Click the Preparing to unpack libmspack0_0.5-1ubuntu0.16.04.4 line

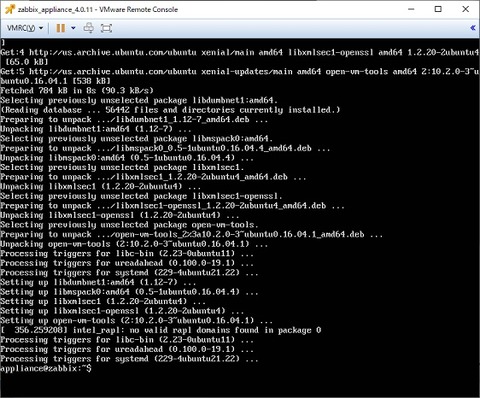[165, 148]
